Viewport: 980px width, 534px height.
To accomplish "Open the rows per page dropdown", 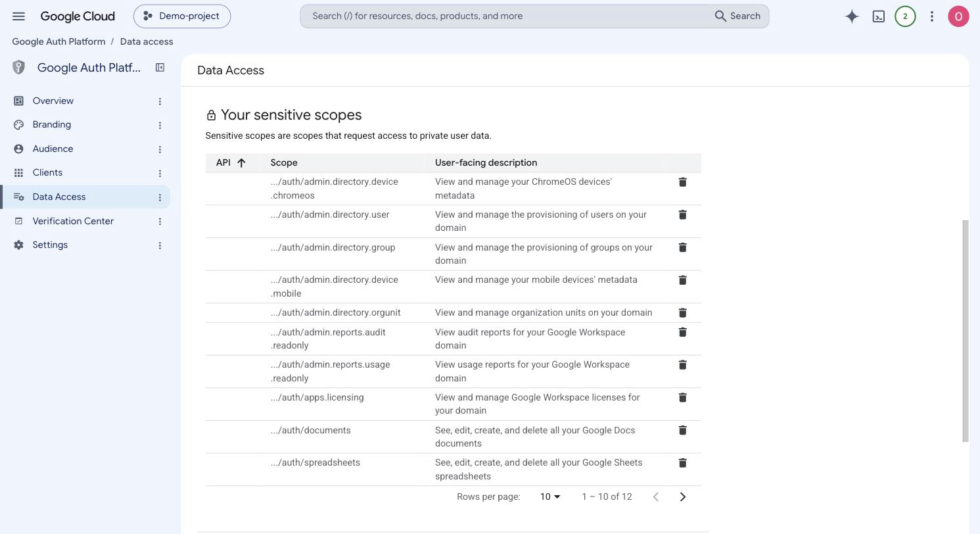I will coord(550,497).
